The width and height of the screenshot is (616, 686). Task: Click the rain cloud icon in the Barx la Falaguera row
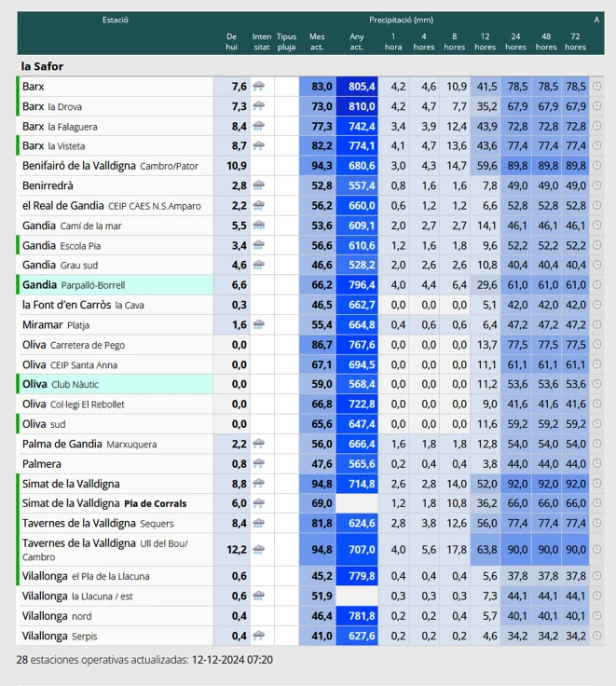coord(259,126)
